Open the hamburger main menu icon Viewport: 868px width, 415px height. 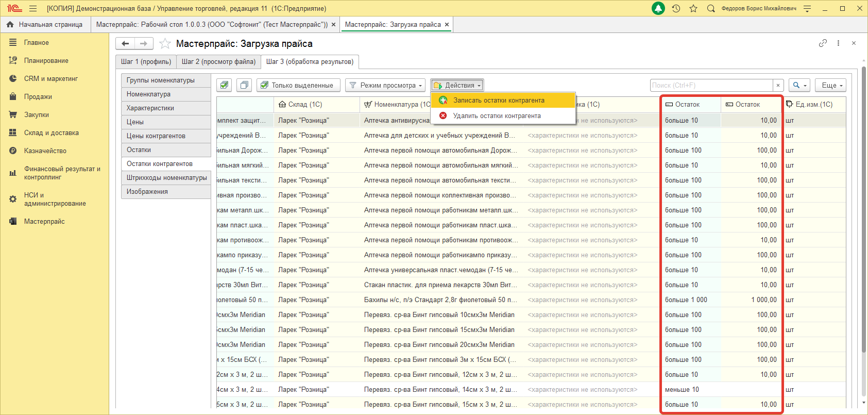pyautogui.click(x=33, y=8)
